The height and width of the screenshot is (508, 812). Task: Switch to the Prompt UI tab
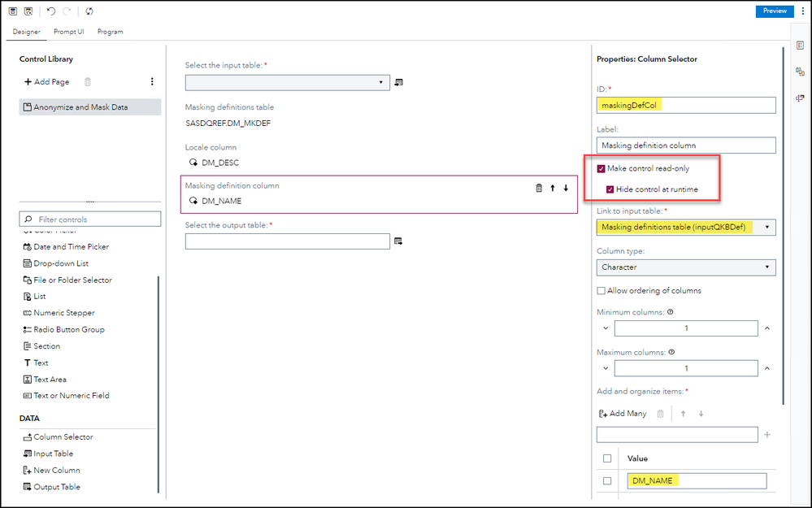[68, 32]
